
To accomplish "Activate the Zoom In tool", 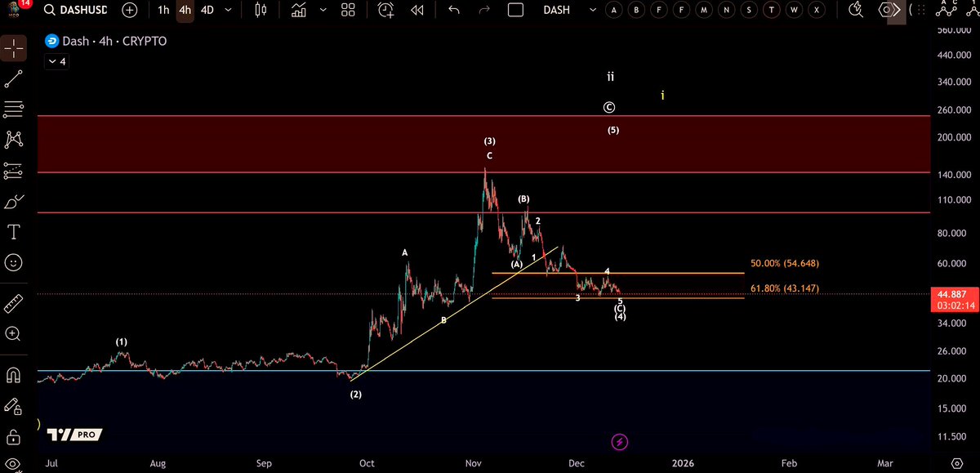I will pos(13,333).
